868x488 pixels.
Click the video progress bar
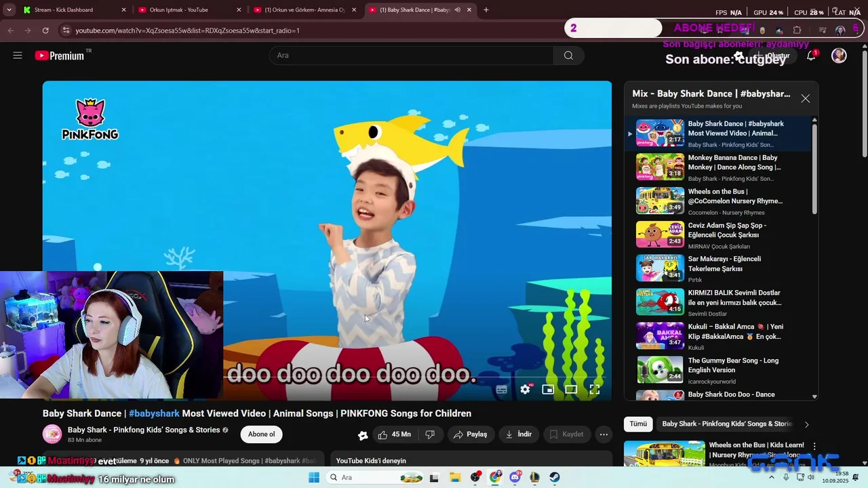pyautogui.click(x=327, y=377)
